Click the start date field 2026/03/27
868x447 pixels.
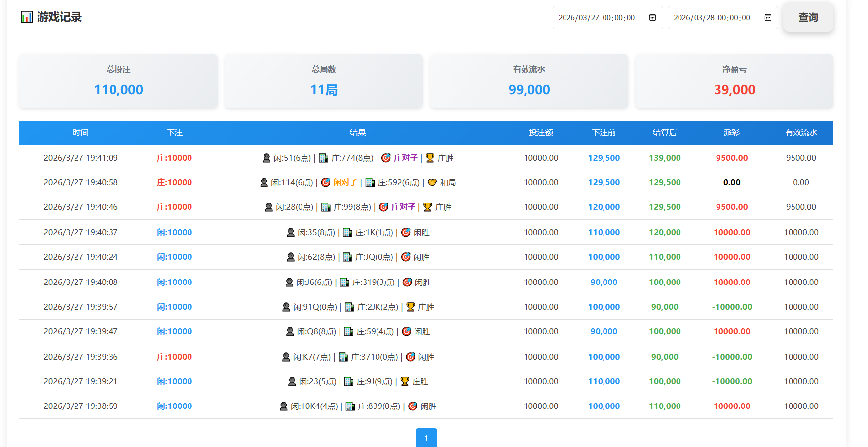pyautogui.click(x=596, y=18)
